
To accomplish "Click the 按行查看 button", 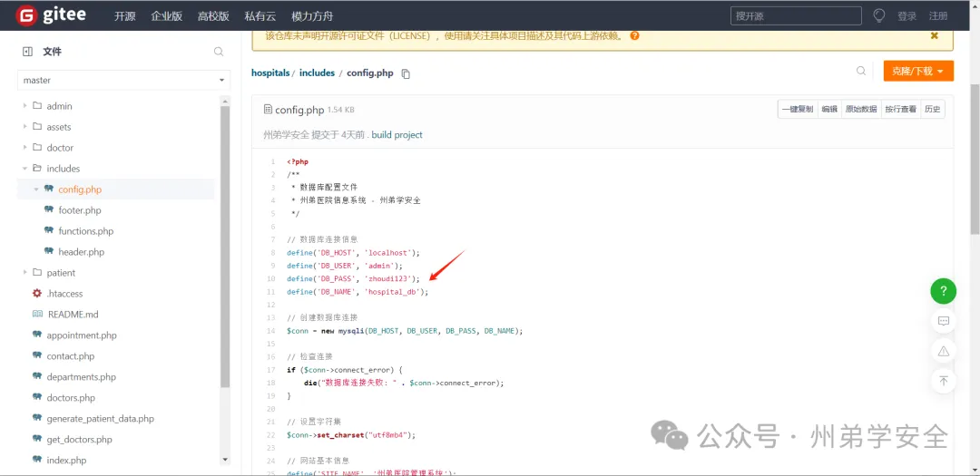I will tap(900, 110).
